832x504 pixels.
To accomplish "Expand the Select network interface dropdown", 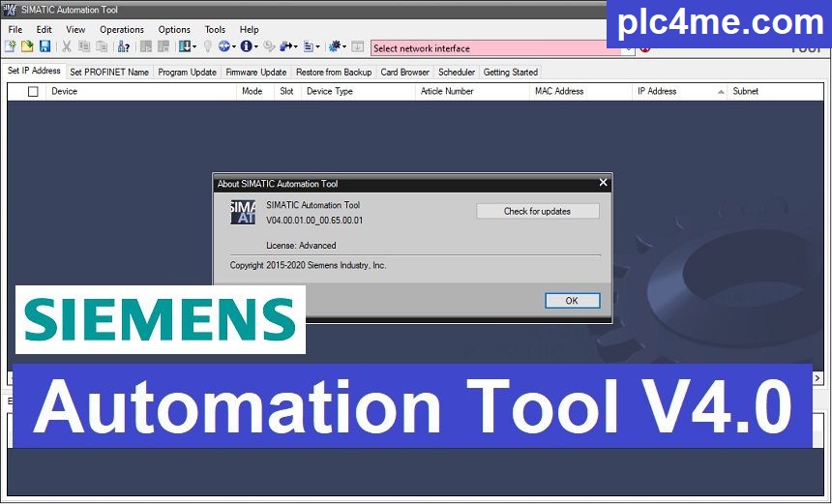I will (x=628, y=47).
